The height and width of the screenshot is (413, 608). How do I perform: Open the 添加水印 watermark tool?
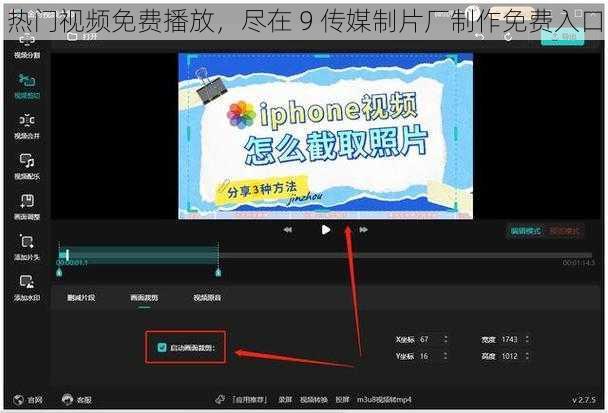[x=27, y=289]
